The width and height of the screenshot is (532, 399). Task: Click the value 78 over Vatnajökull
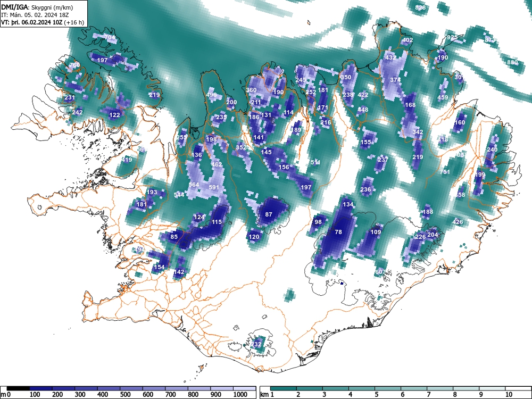pyautogui.click(x=338, y=232)
